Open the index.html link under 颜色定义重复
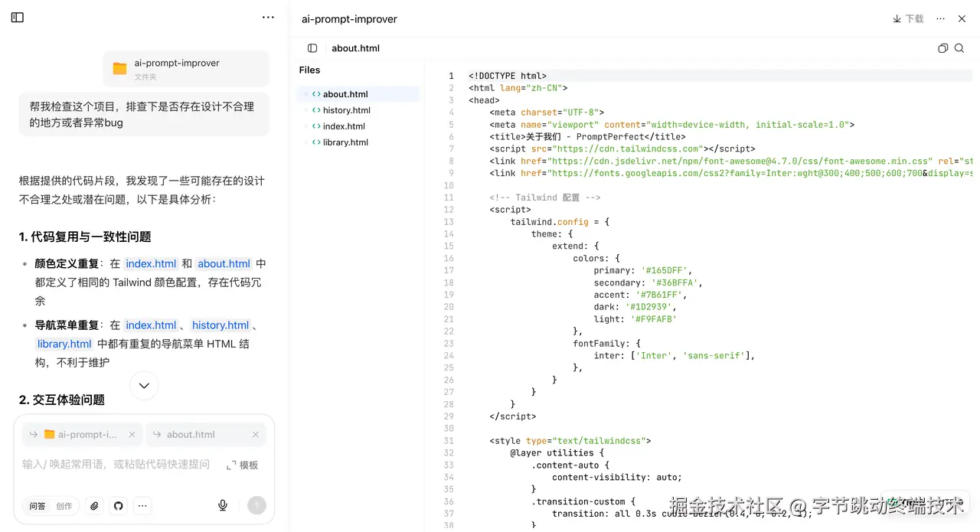The width and height of the screenshot is (980, 532). pos(151,264)
